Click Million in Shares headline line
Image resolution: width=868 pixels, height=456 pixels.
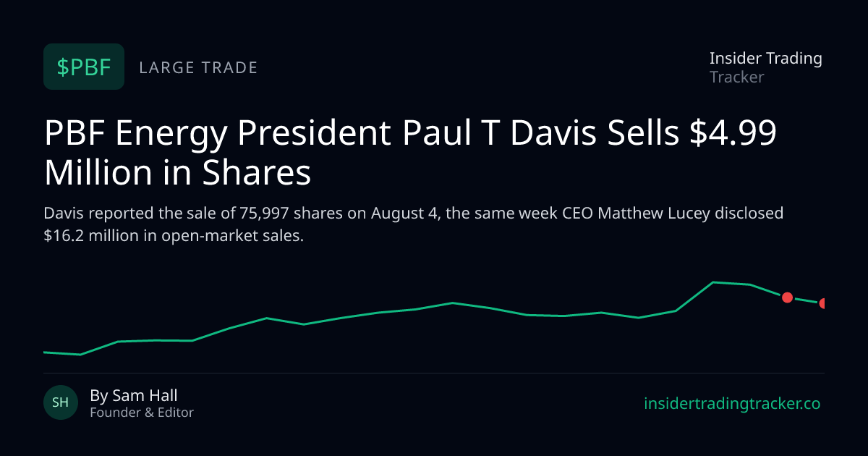click(x=177, y=173)
